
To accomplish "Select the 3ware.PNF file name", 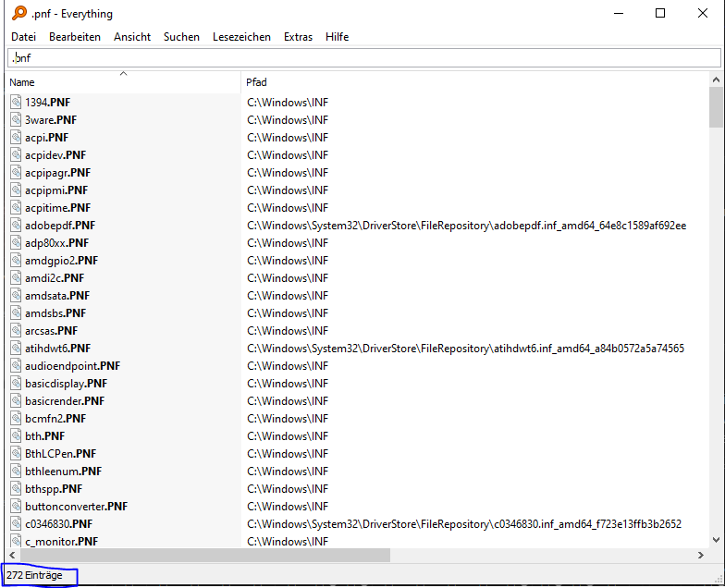I will [51, 120].
